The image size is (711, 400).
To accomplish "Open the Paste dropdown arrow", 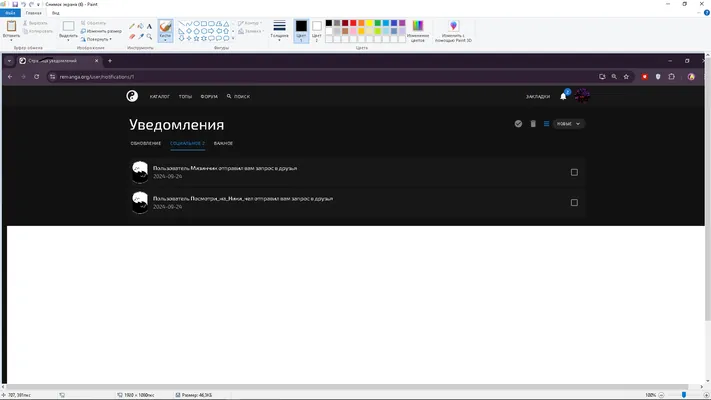I will [x=11, y=40].
